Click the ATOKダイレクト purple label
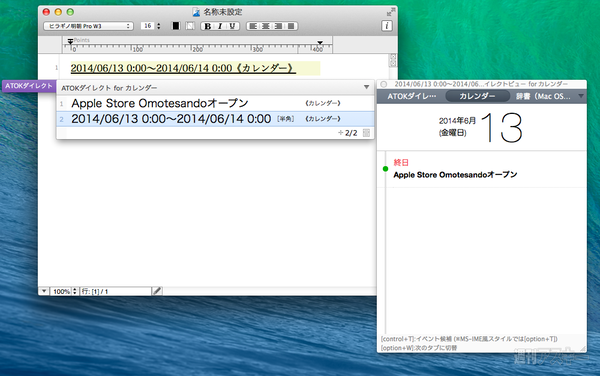 click(x=29, y=86)
